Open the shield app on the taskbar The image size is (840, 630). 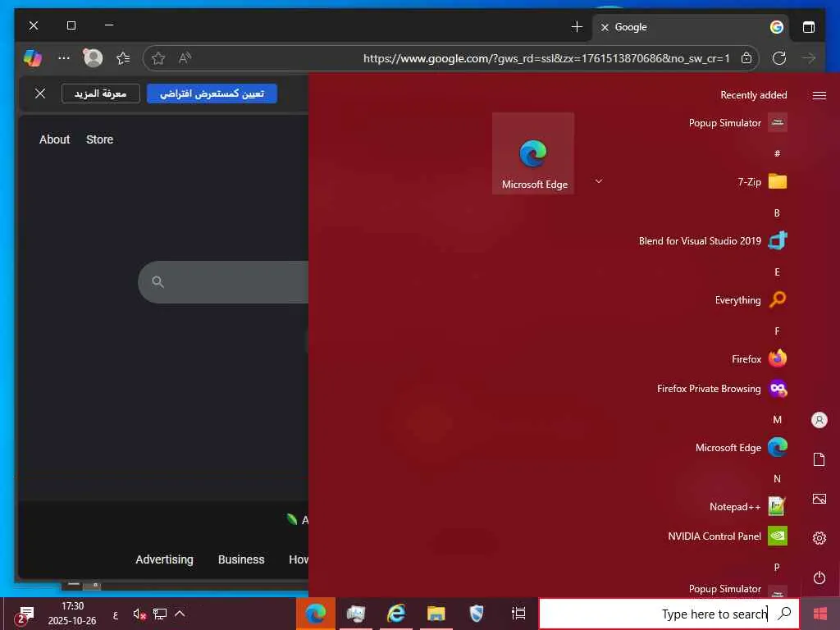coord(477,614)
